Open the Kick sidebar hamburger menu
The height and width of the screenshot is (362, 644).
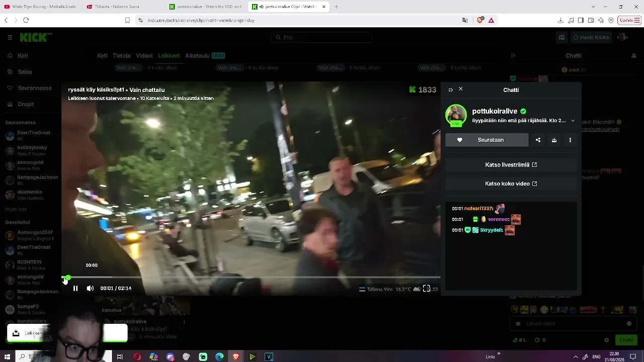coord(10,37)
